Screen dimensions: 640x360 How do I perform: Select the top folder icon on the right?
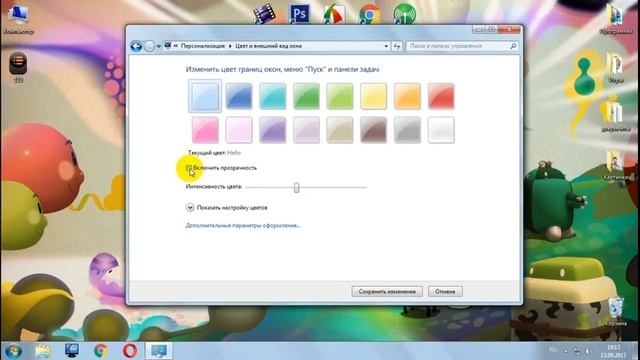coord(616,18)
